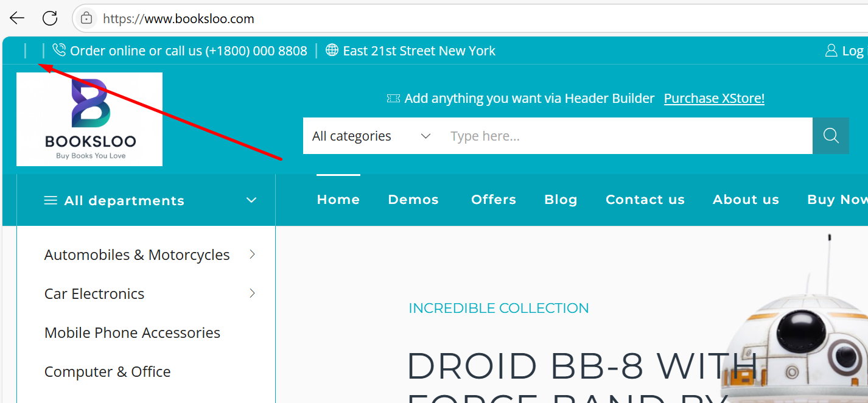Select Car Electronics department

coord(94,293)
